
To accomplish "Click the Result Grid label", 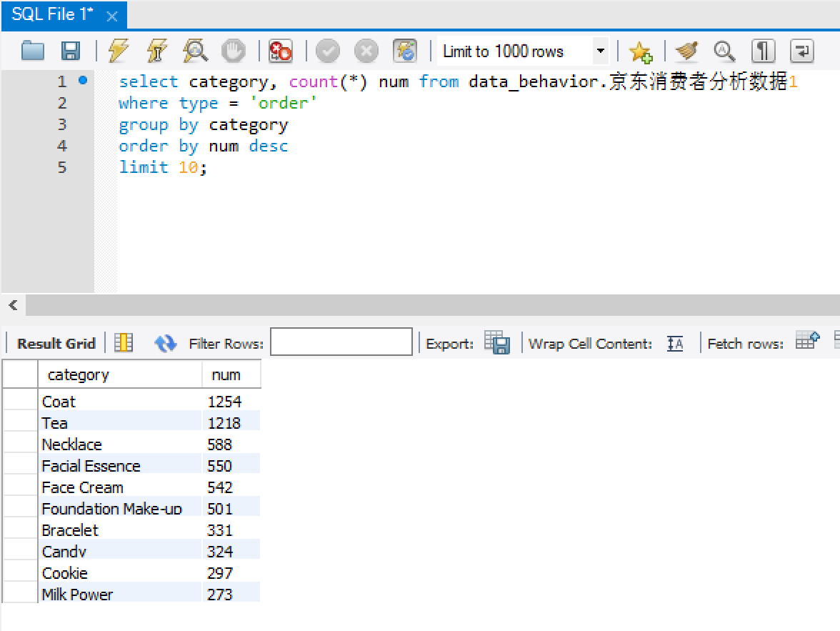I will [56, 343].
